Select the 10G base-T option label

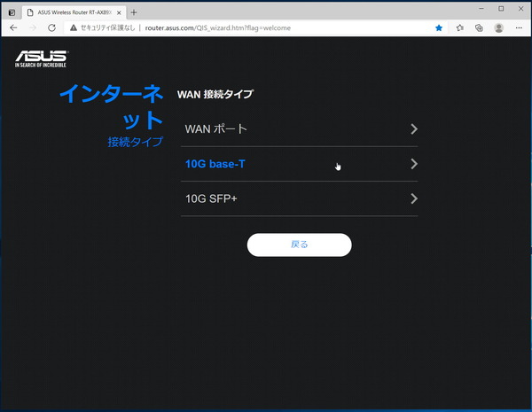[215, 164]
